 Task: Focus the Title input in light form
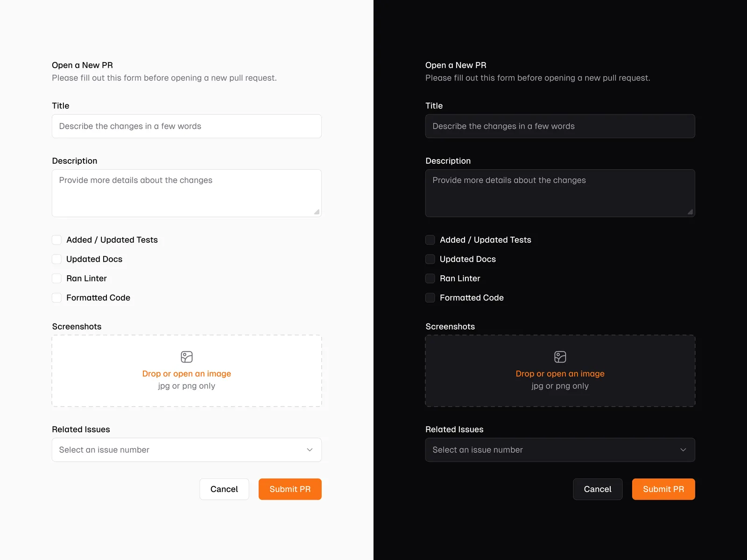pos(187,126)
